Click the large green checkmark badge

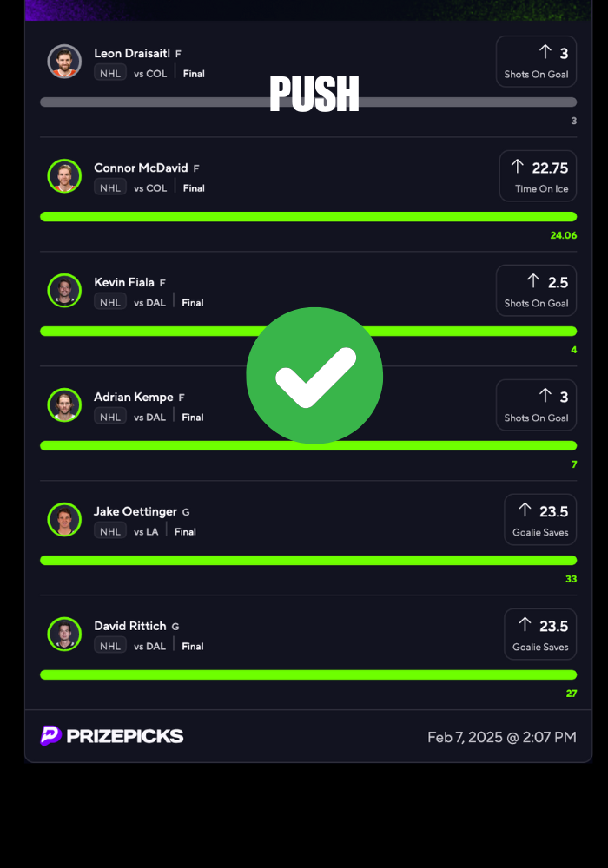point(314,375)
